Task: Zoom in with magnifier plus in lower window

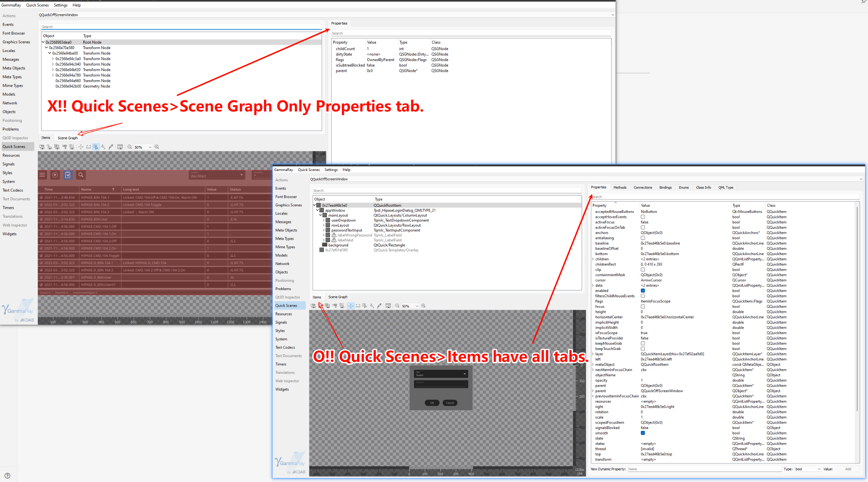Action: (x=424, y=306)
